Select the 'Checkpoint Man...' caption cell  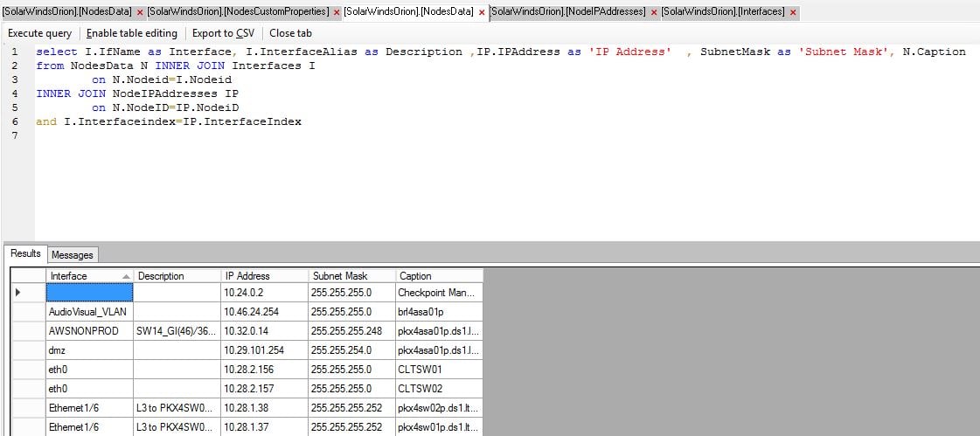(440, 293)
